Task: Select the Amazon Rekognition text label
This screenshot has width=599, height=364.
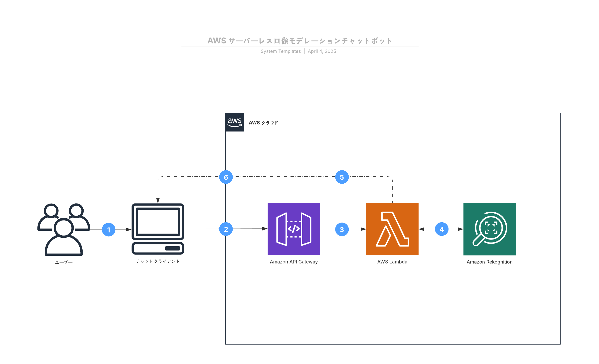Action: [x=489, y=262]
